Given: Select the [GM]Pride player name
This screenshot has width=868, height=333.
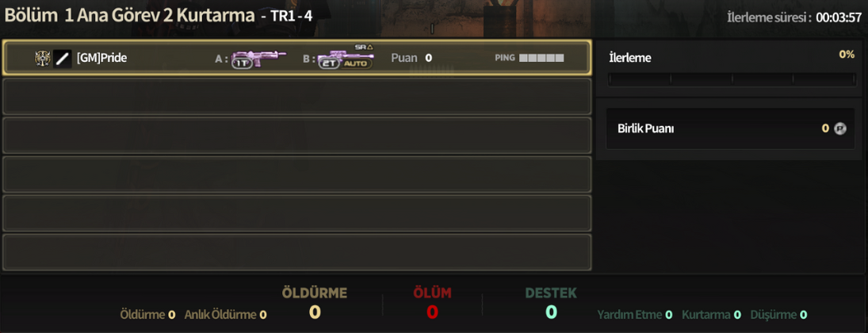Looking at the screenshot, I should [x=101, y=58].
